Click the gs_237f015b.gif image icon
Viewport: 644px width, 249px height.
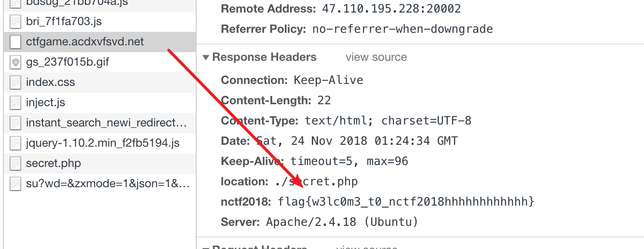click(x=16, y=62)
